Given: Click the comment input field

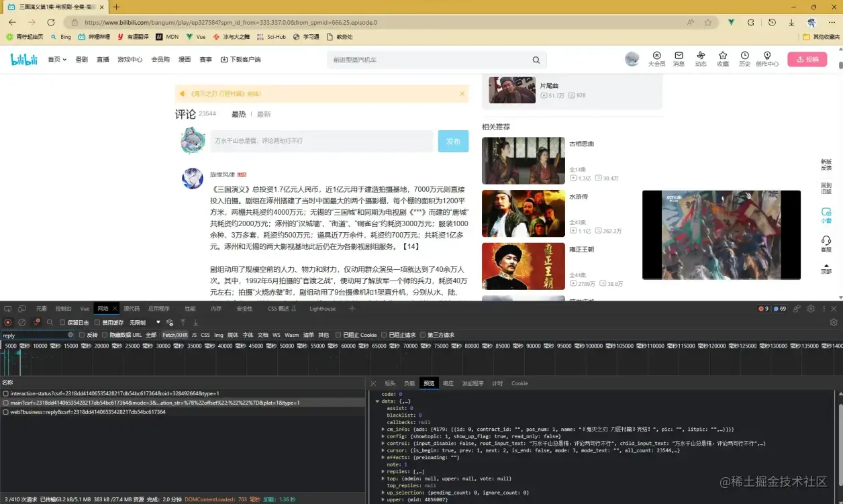Looking at the screenshot, I should 322,142.
